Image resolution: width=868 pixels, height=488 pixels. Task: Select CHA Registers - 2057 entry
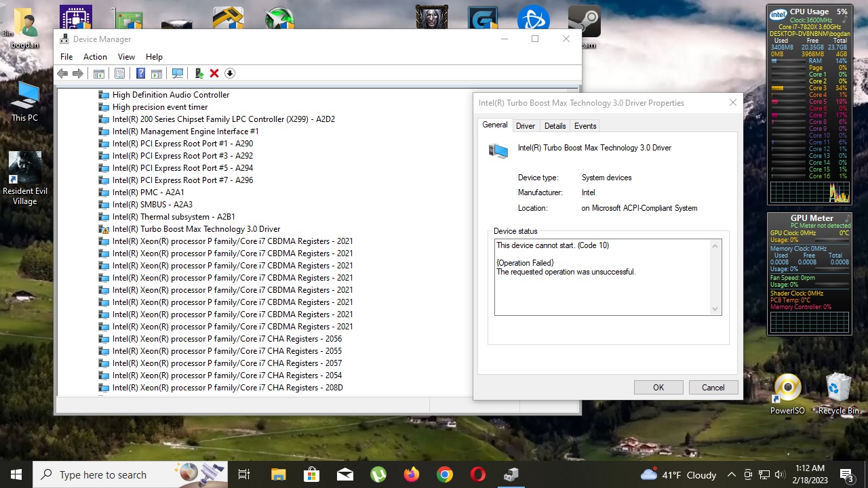point(227,363)
